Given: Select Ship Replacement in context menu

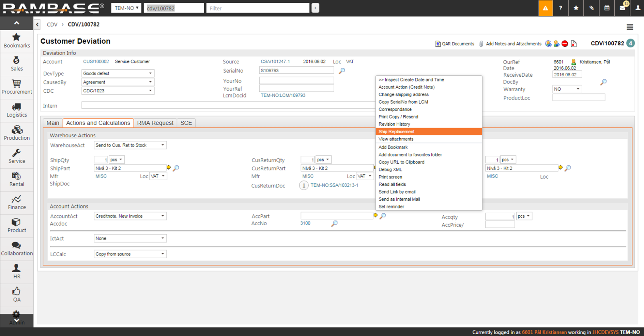Looking at the screenshot, I should [x=429, y=132].
